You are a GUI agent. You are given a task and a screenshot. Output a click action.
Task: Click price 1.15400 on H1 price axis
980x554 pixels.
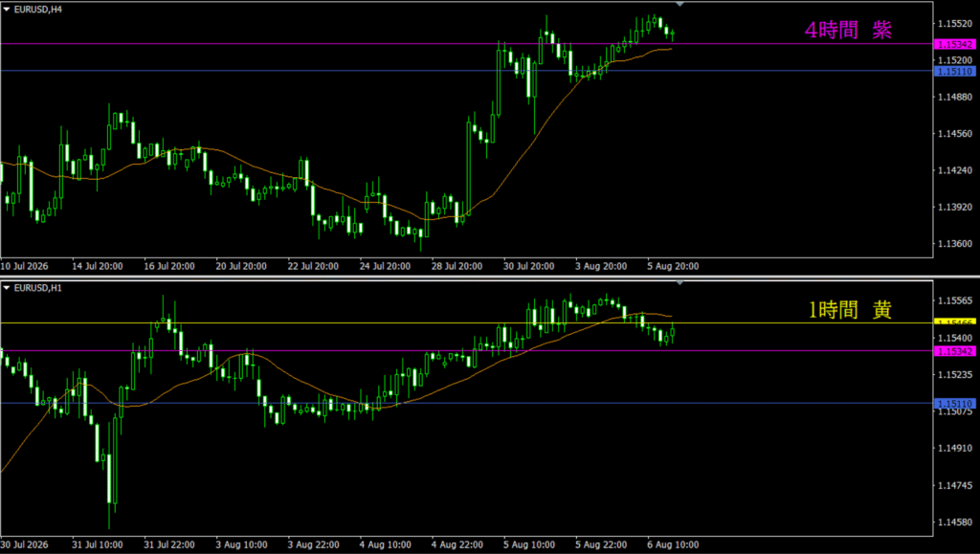pyautogui.click(x=954, y=338)
